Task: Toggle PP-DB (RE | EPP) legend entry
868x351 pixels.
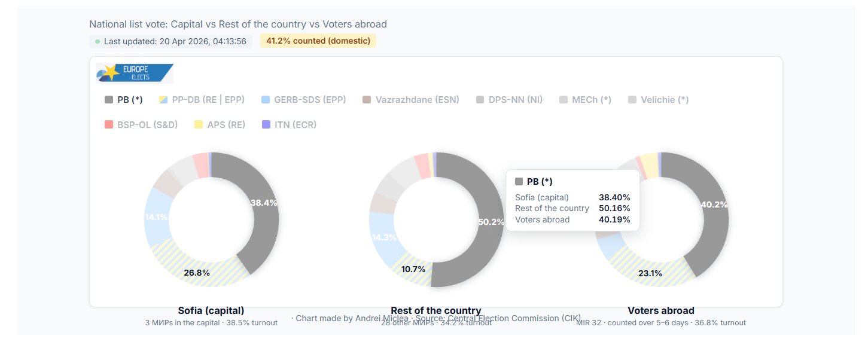Action: pos(202,100)
